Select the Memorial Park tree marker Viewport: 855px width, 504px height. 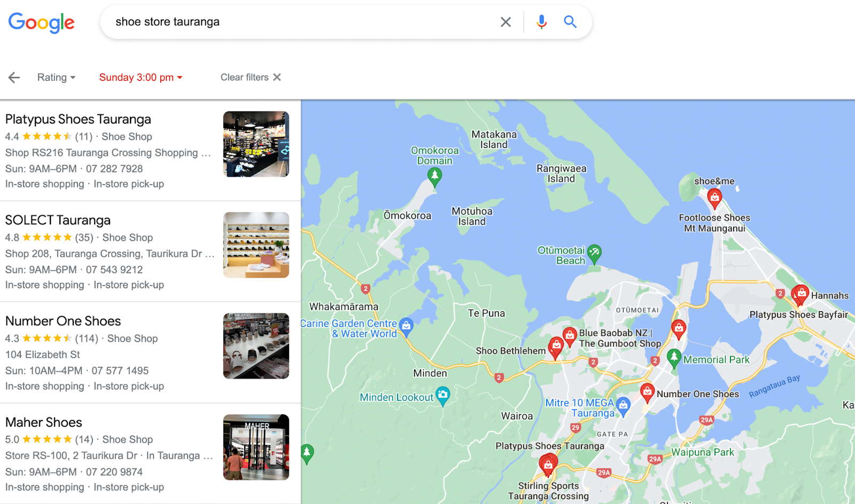point(674,359)
